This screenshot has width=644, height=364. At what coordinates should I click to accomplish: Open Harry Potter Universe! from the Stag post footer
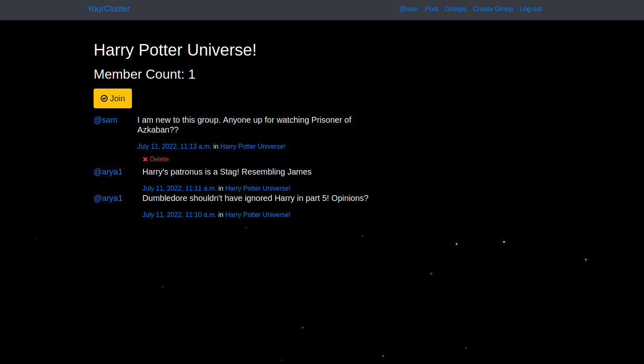(x=258, y=188)
